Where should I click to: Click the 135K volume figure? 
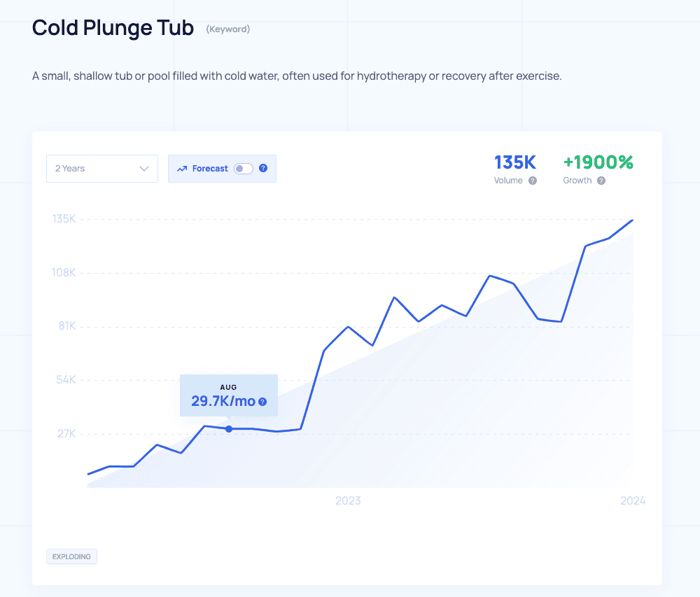coord(515,162)
